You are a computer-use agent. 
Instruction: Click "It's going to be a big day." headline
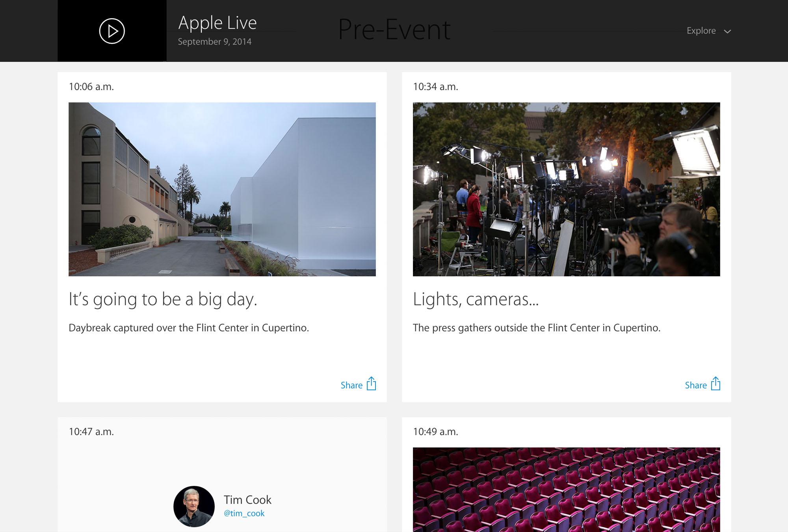163,299
